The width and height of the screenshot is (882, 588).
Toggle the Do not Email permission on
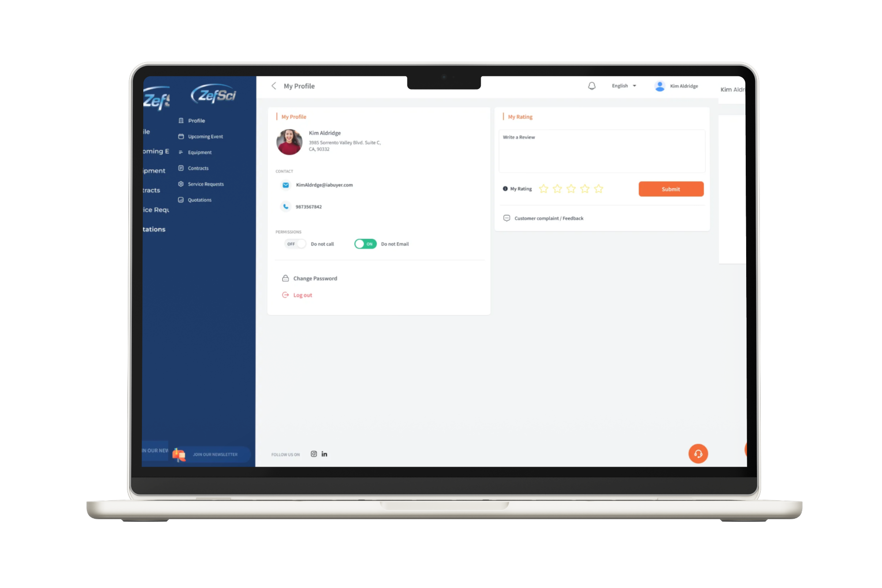(365, 243)
